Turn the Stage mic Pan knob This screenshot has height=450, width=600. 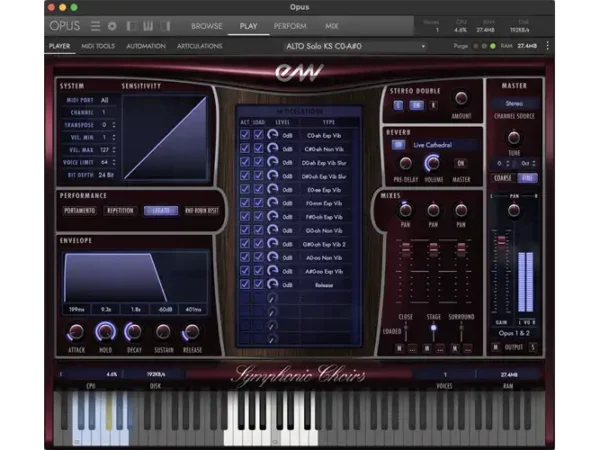tap(433, 210)
